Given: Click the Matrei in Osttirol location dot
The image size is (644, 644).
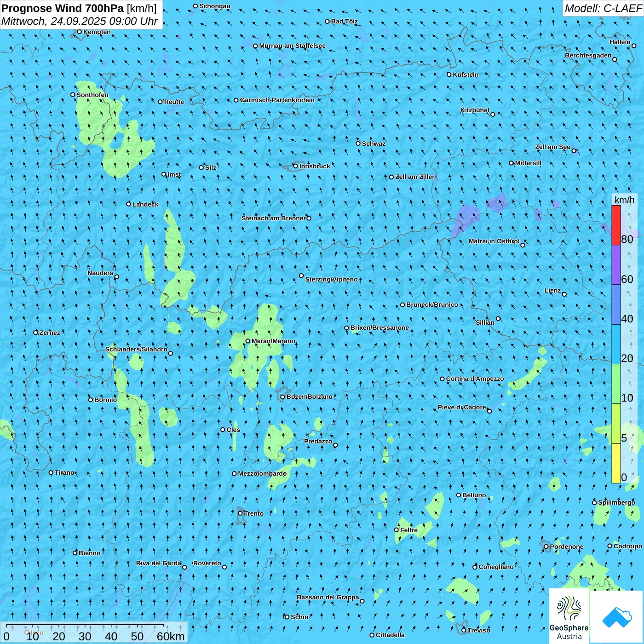Looking at the screenshot, I should pos(523,245).
